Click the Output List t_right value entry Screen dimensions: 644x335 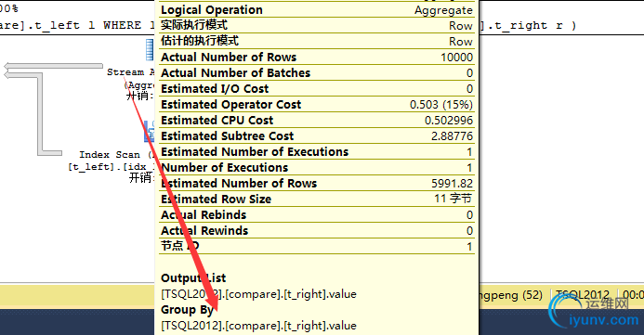click(258, 294)
